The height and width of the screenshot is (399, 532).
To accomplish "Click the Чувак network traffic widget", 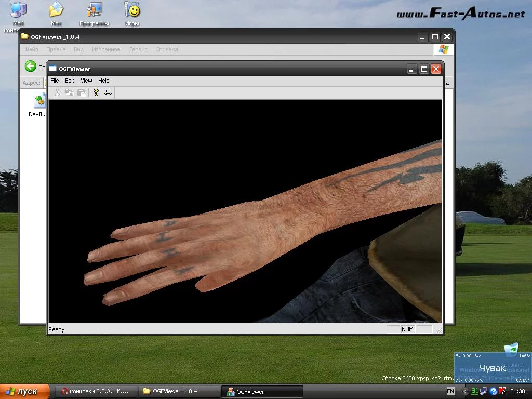I will [493, 368].
